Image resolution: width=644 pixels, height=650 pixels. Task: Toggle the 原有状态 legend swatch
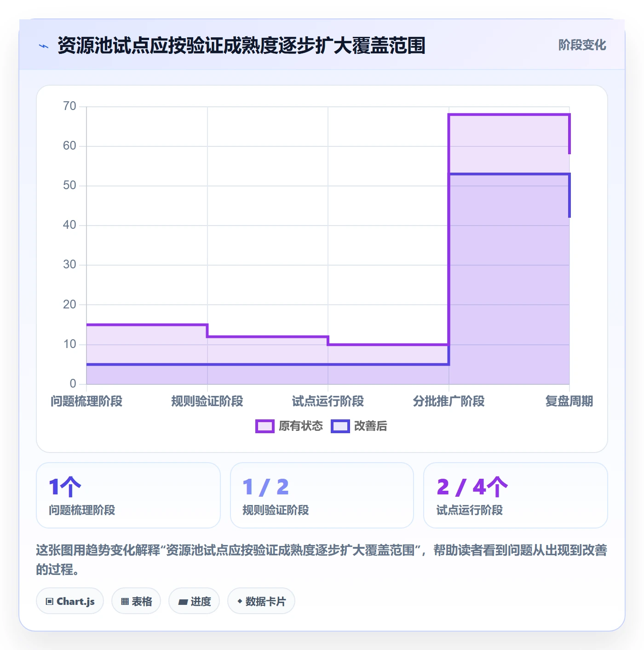coord(265,426)
